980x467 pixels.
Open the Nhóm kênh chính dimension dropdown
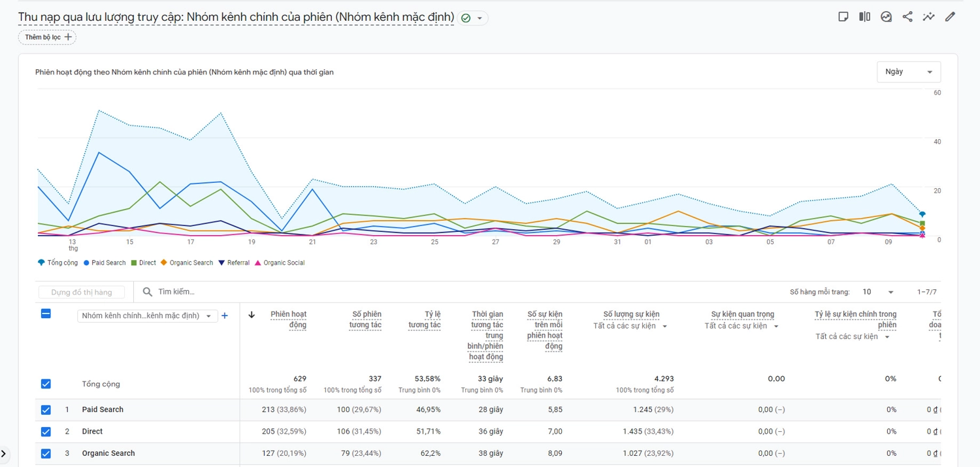tap(147, 316)
